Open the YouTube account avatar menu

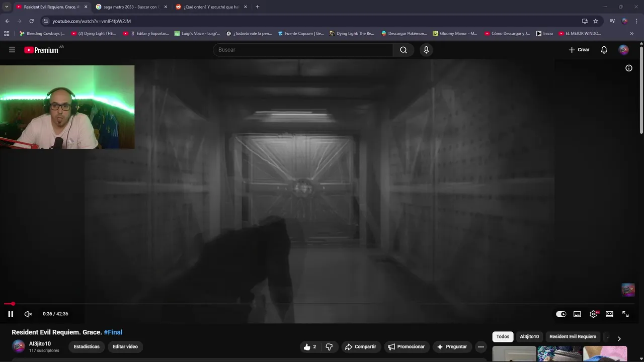click(623, 50)
